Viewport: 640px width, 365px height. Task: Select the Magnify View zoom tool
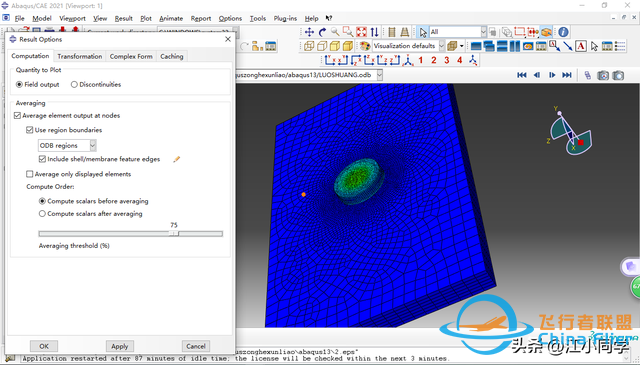point(335,32)
